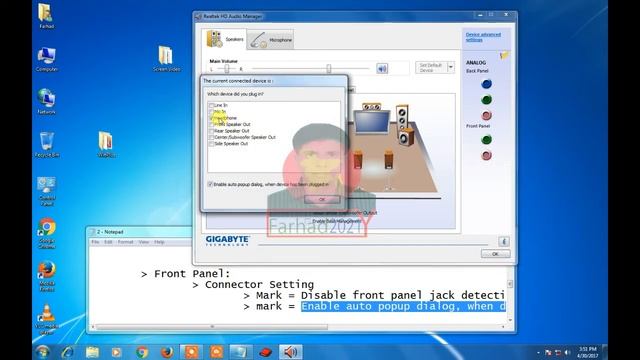Switch to Realtek speaker taskbar button

click(x=291, y=352)
